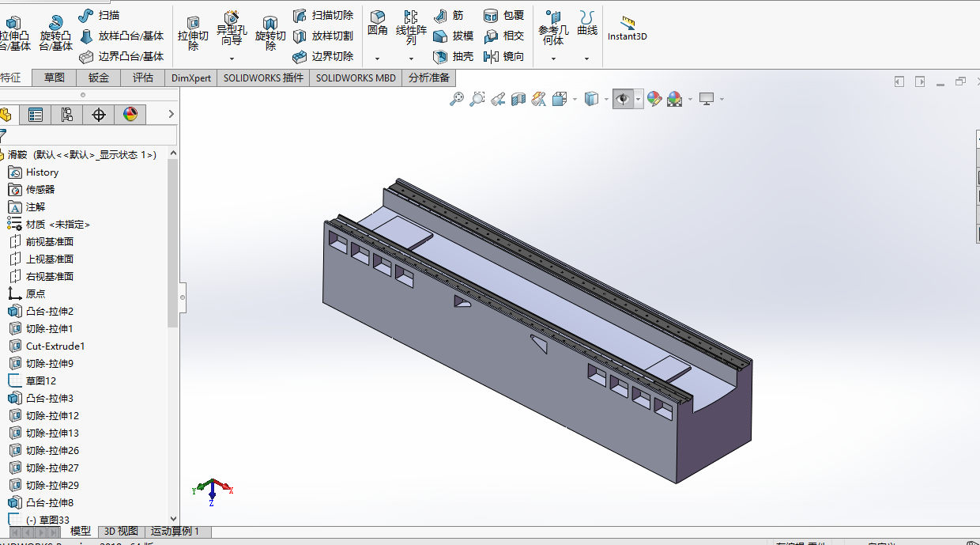
Task: Open Apply Scene dropdown arrow
Action: click(x=690, y=99)
